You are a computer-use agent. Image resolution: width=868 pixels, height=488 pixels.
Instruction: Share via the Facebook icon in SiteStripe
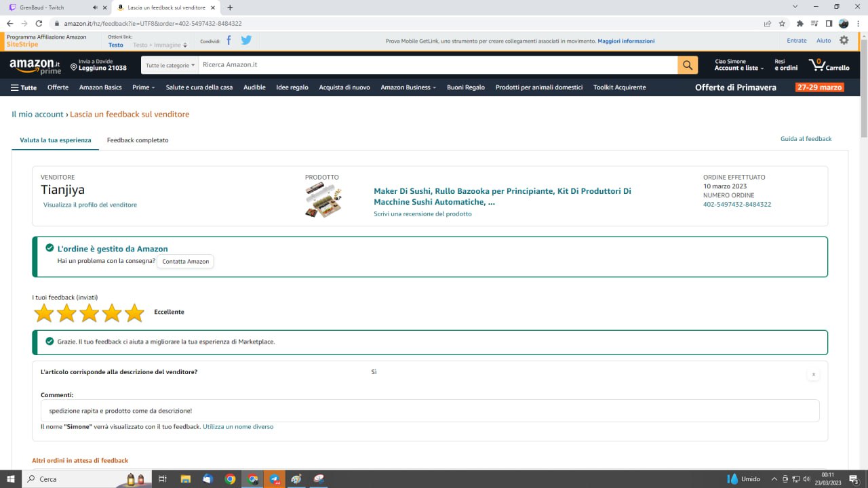[229, 41]
